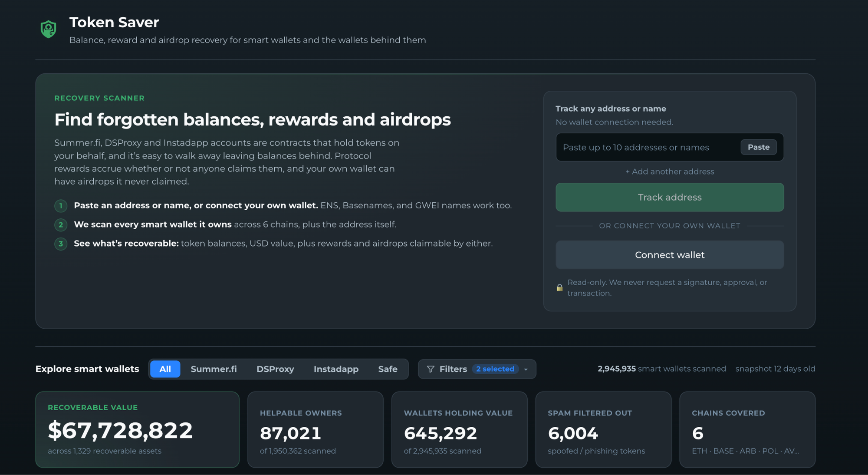The width and height of the screenshot is (868, 475).
Task: Click the Chains Covered list of chains
Action: (746, 451)
